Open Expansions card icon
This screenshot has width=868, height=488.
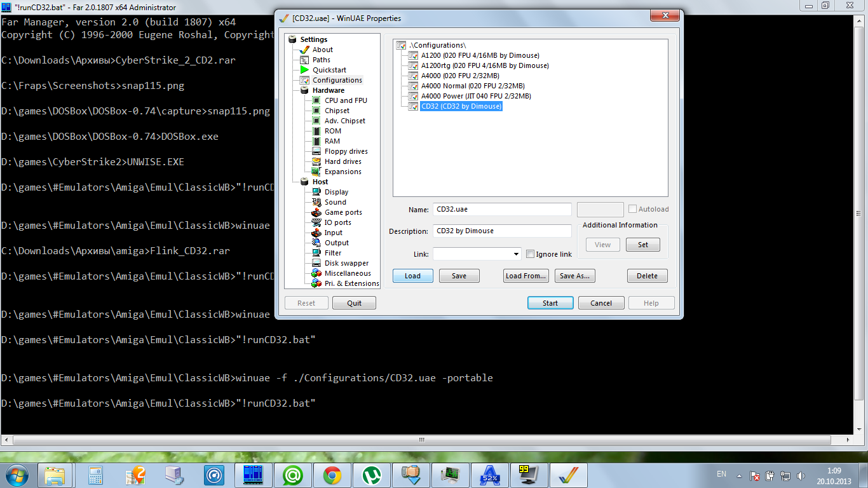tap(318, 172)
